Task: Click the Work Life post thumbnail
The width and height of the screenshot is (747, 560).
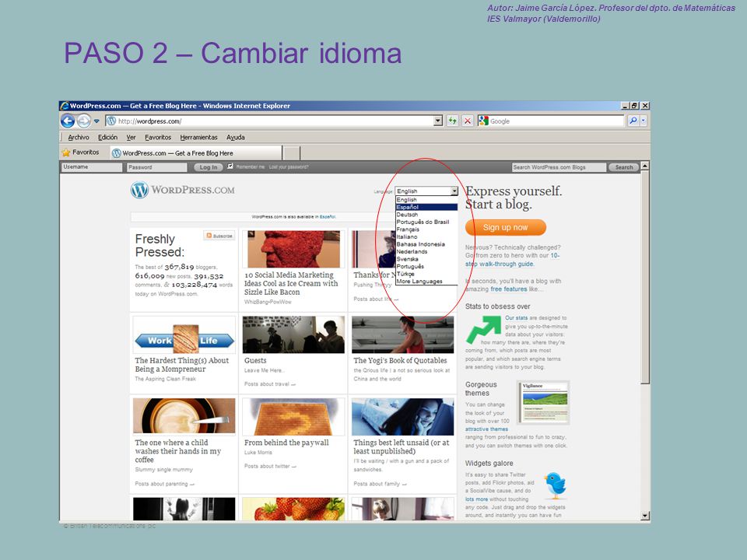Action: (184, 336)
